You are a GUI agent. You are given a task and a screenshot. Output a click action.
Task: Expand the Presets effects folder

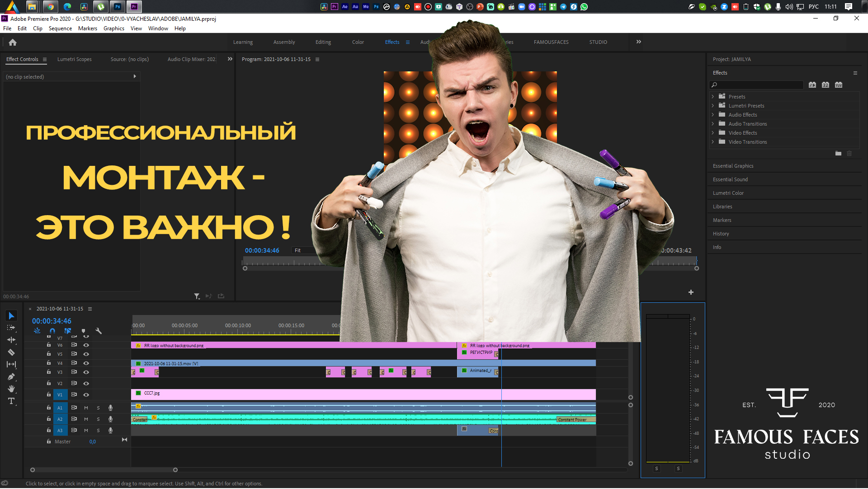pyautogui.click(x=712, y=97)
